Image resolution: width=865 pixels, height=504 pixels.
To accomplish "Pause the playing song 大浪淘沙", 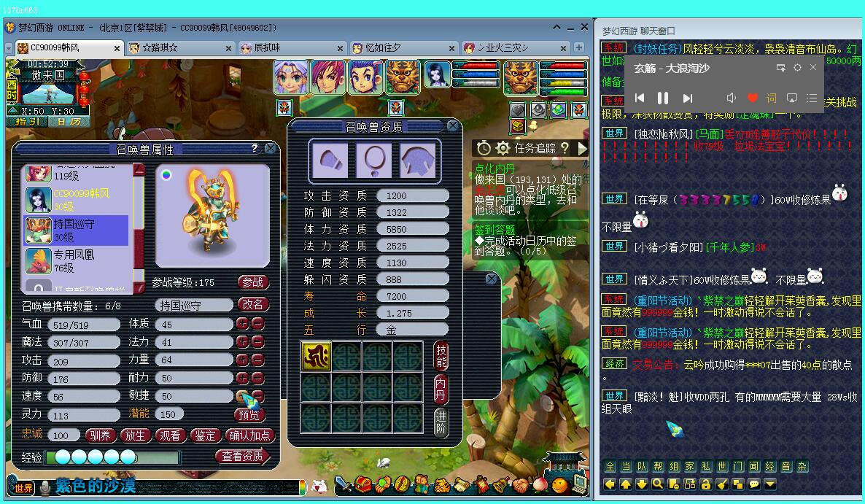I will point(663,98).
